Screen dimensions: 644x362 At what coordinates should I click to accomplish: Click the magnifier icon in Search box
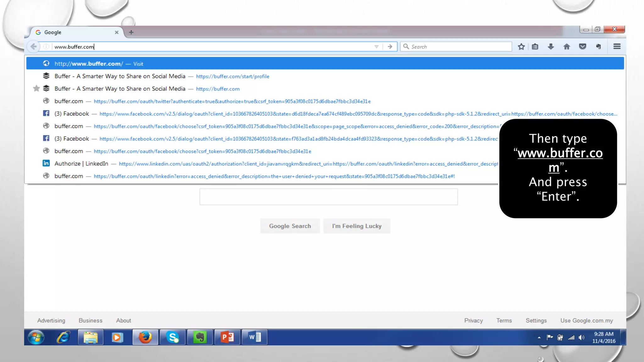406,47
